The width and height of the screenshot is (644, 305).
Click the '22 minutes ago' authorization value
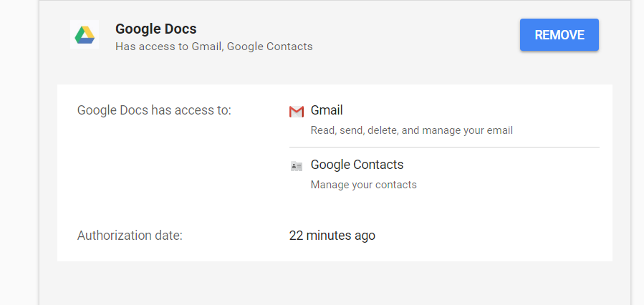click(x=332, y=236)
